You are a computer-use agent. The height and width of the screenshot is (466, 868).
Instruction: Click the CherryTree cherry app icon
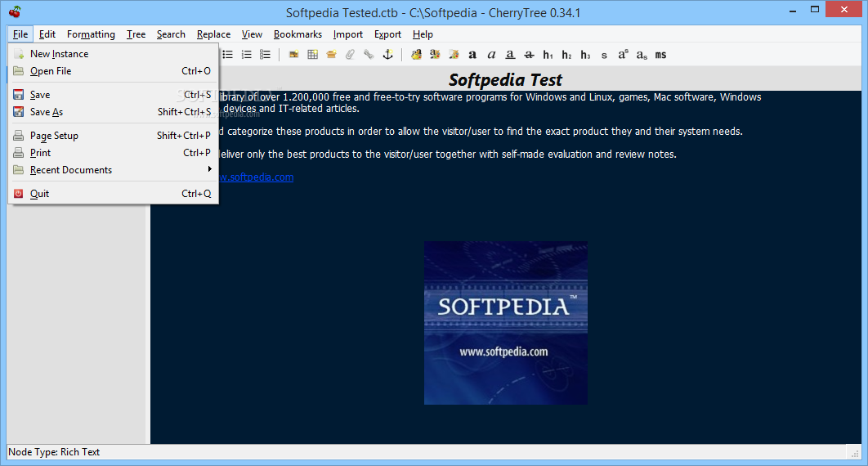coord(15,11)
